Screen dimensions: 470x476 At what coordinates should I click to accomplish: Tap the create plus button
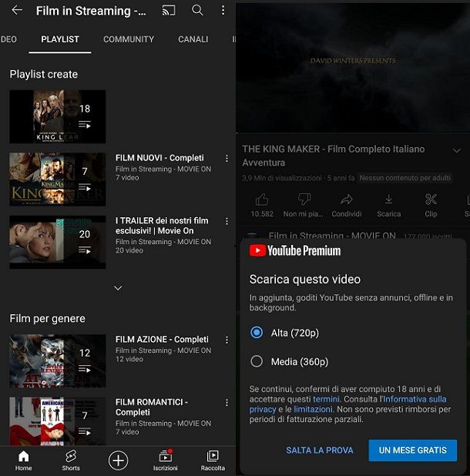[118, 461]
